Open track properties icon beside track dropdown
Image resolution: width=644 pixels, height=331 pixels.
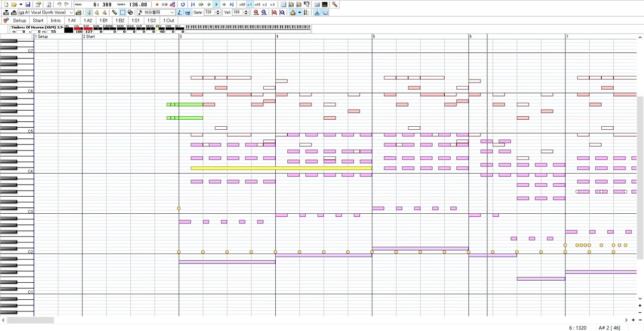(78, 13)
